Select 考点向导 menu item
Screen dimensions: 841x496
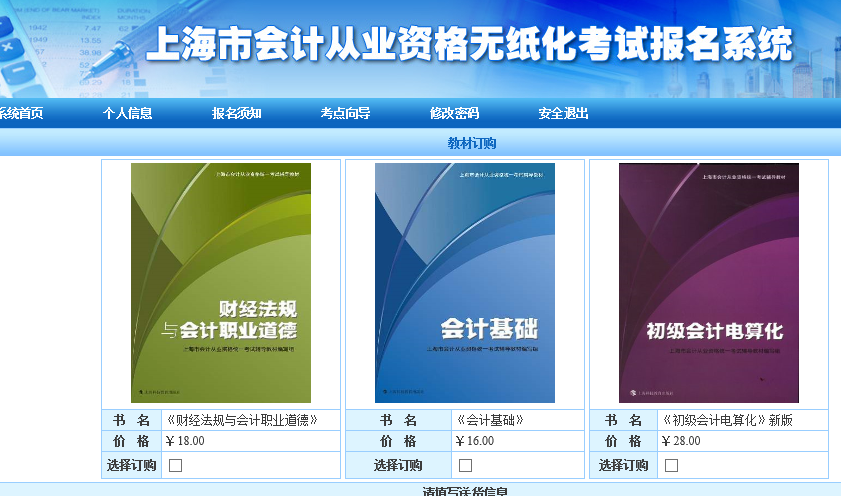pos(345,113)
